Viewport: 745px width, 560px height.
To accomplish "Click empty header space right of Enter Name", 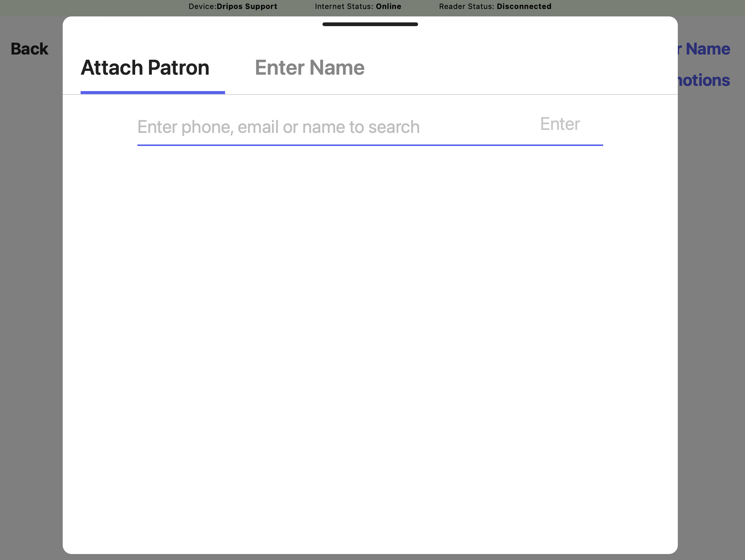I will pyautogui.click(x=523, y=68).
